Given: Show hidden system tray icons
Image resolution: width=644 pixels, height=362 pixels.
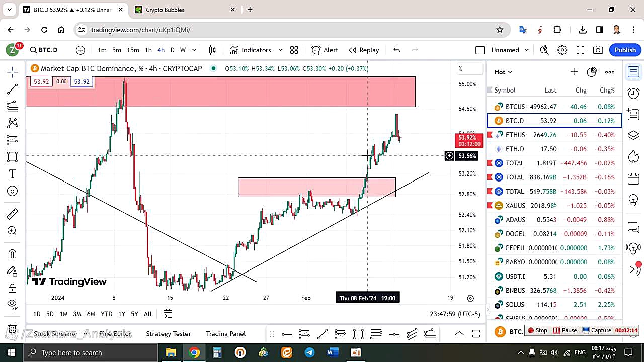Looking at the screenshot, I should (521, 352).
